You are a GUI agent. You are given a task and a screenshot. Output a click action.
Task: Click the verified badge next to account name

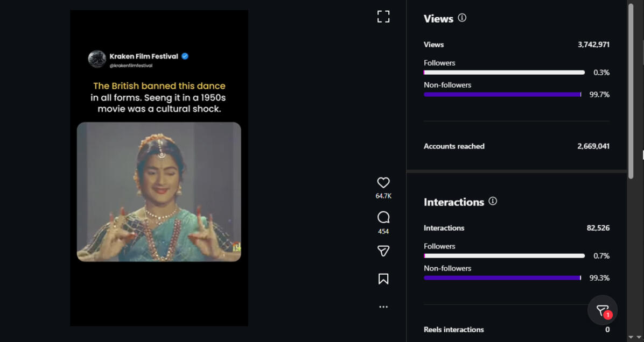(x=185, y=56)
